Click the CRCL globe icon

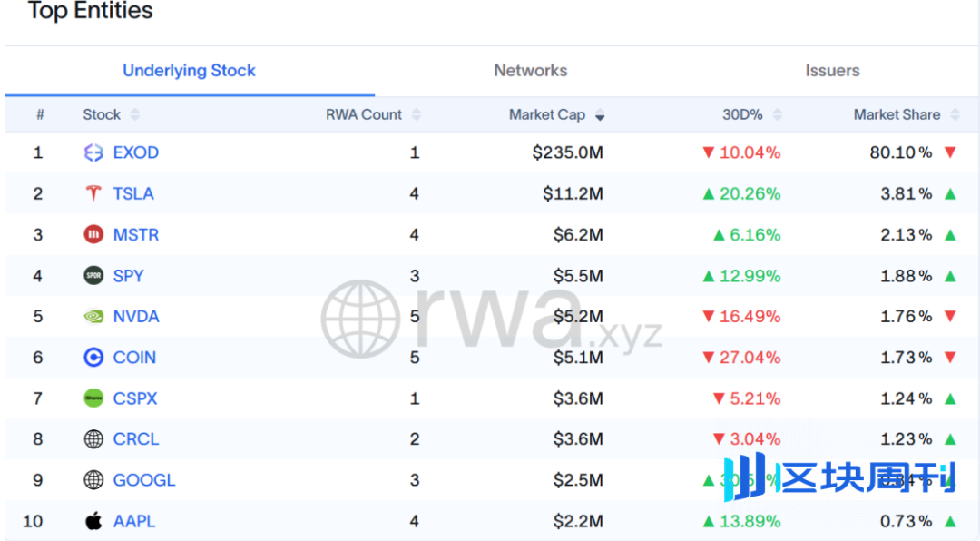tap(93, 439)
